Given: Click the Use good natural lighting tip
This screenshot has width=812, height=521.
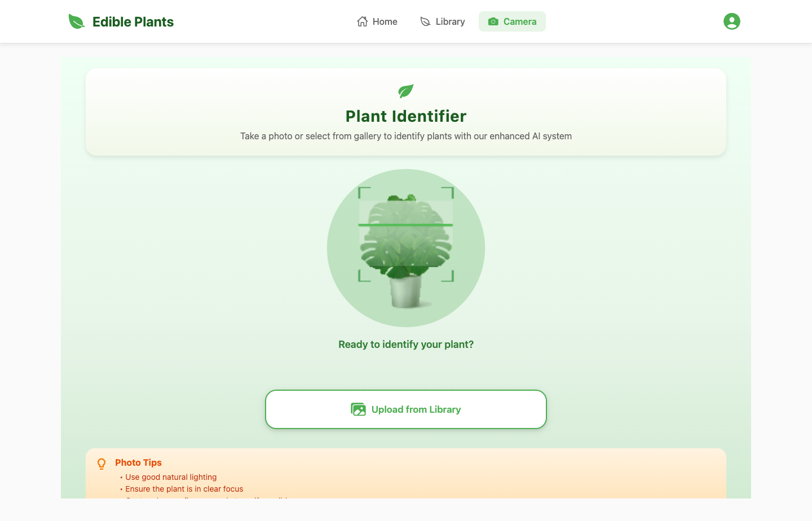Looking at the screenshot, I should (171, 477).
